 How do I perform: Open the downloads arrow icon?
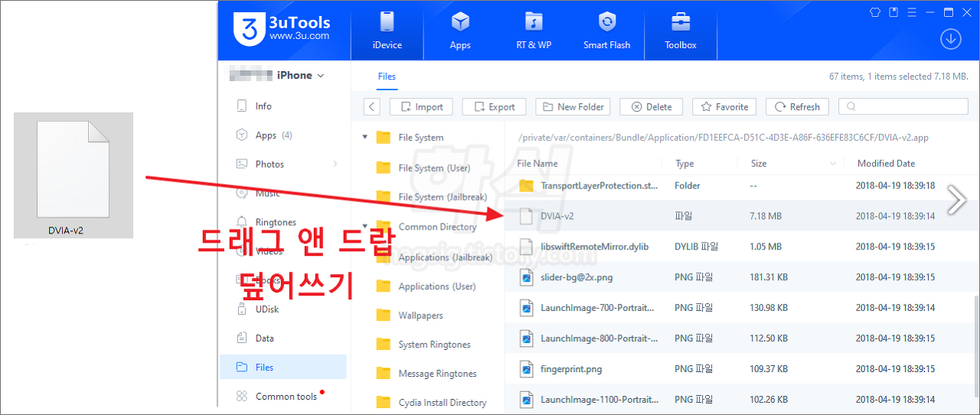pyautogui.click(x=950, y=39)
